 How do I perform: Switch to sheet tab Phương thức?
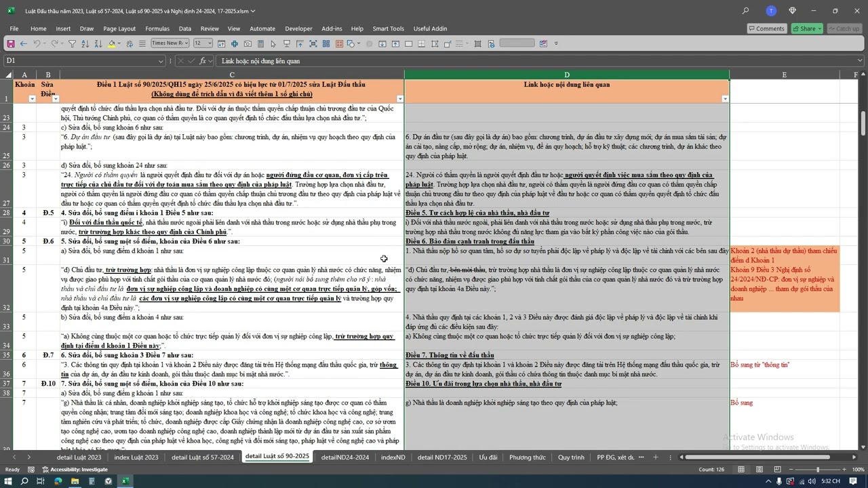point(528,457)
